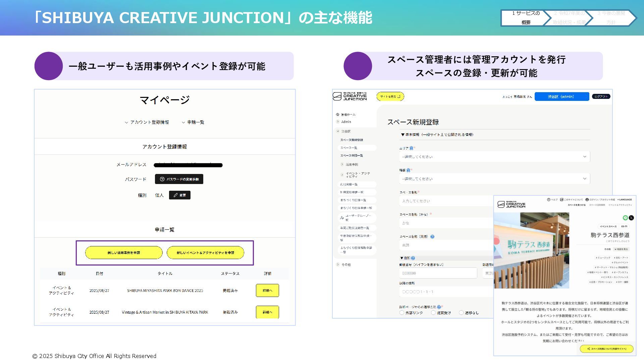Collapse the 基本情報 section triangle
Viewport: 644px width, 362px height.
click(403, 135)
